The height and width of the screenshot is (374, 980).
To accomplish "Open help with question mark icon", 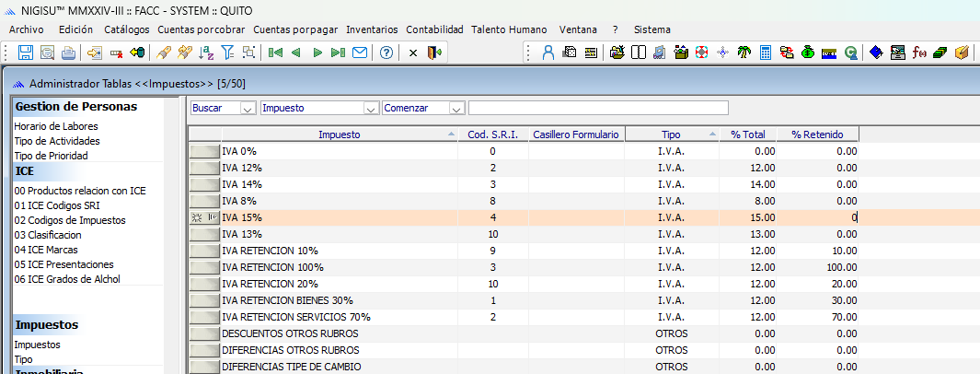I will point(386,53).
